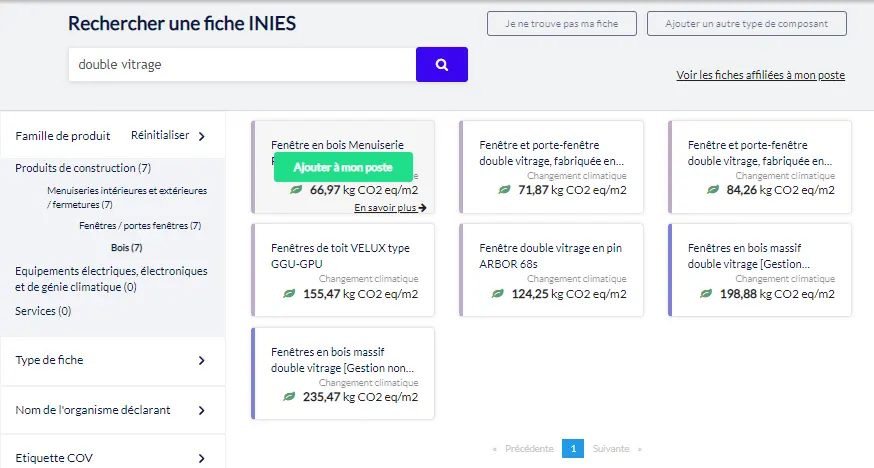Click the leaf icon beside 155,47 kg CO2

289,294
